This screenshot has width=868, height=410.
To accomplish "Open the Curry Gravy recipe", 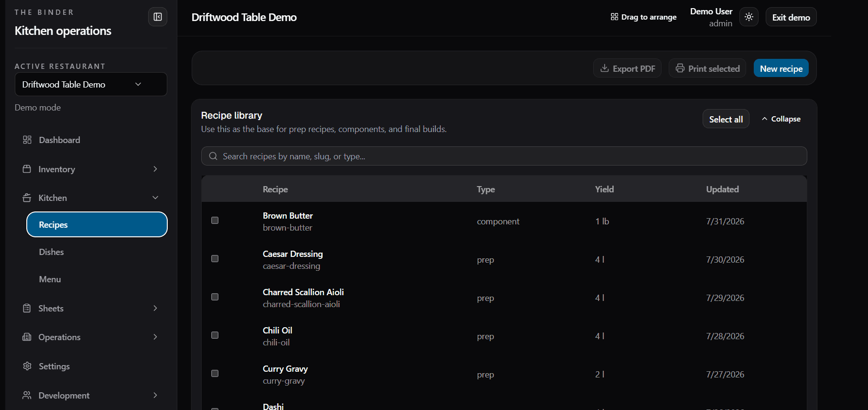I will 285,368.
